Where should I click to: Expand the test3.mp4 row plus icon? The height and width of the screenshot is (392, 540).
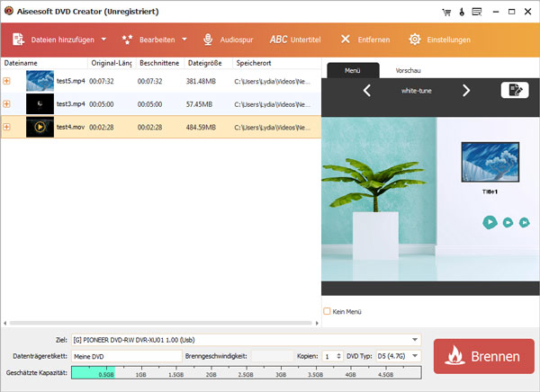7,104
